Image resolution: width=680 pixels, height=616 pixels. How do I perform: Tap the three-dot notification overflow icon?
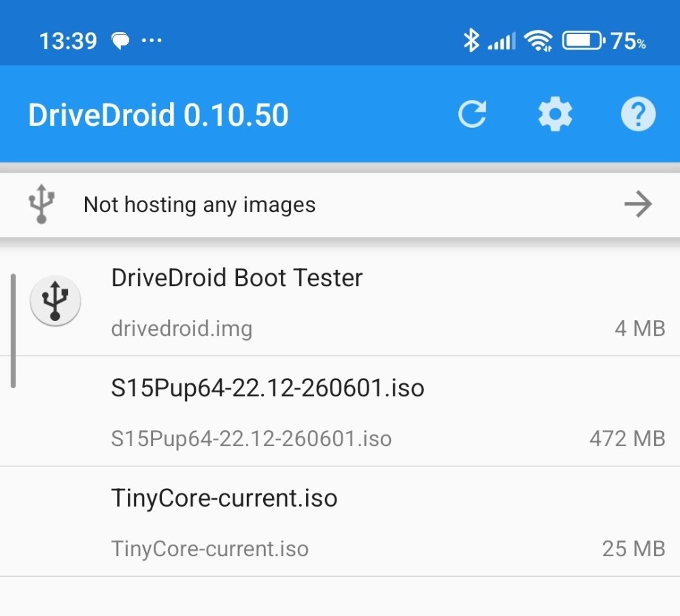pyautogui.click(x=152, y=41)
